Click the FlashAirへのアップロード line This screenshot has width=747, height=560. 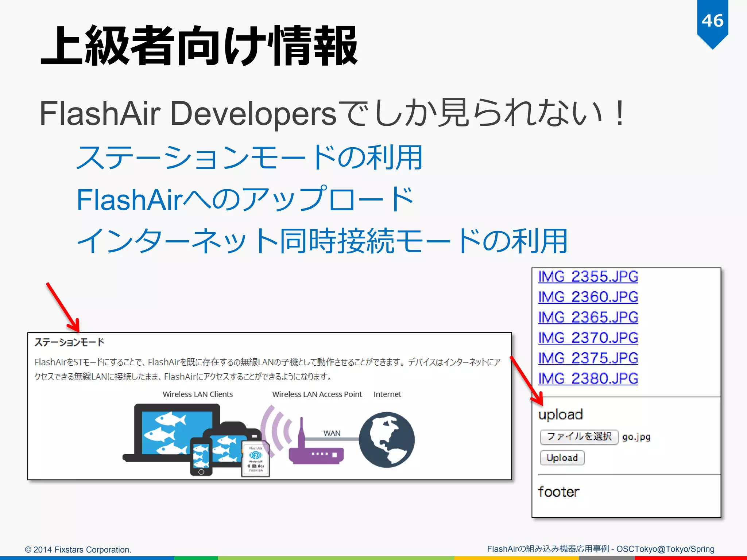[x=245, y=199]
